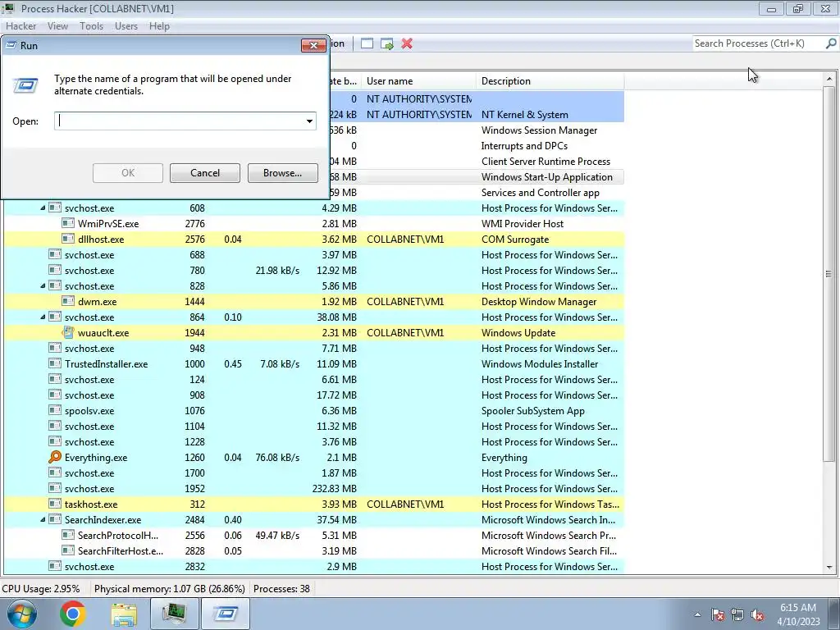Click the Find window and thread icon
The height and width of the screenshot is (630, 840).
(387, 43)
